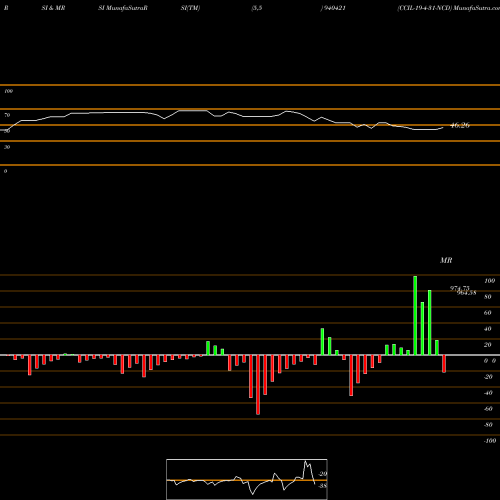
Task: Click the -38 label in mini chart
Action: point(323,486)
